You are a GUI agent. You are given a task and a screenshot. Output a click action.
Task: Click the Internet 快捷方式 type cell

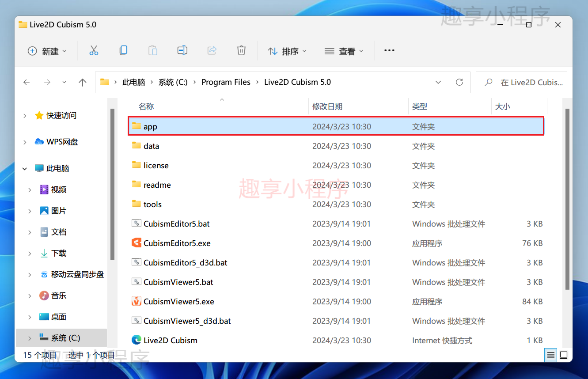442,340
